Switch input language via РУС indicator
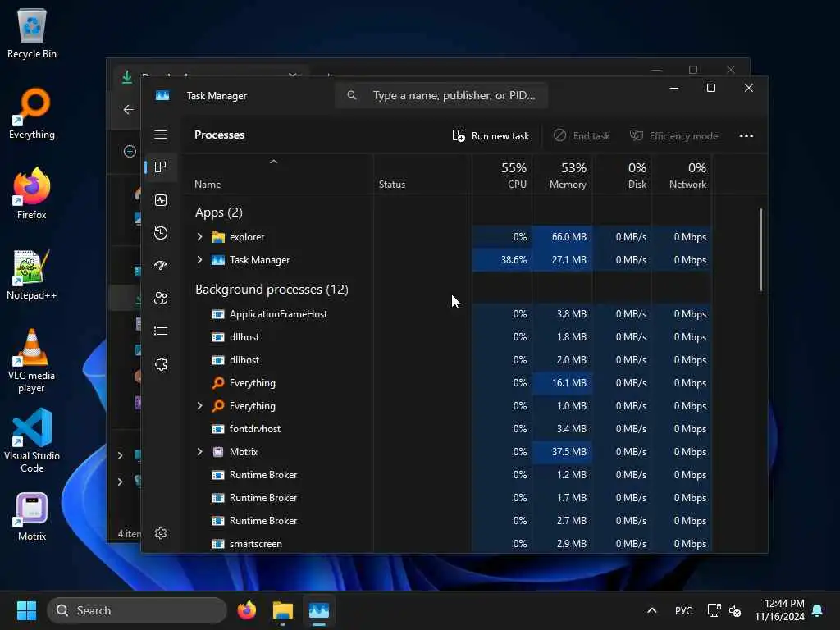This screenshot has height=630, width=840. 683,610
